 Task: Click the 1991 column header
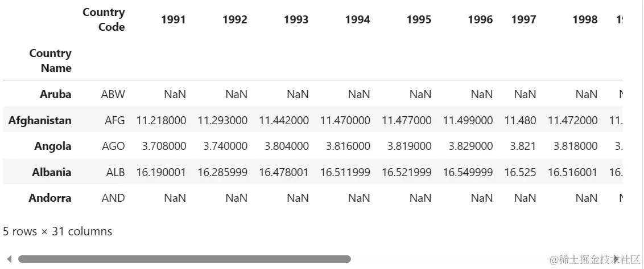pyautogui.click(x=174, y=20)
